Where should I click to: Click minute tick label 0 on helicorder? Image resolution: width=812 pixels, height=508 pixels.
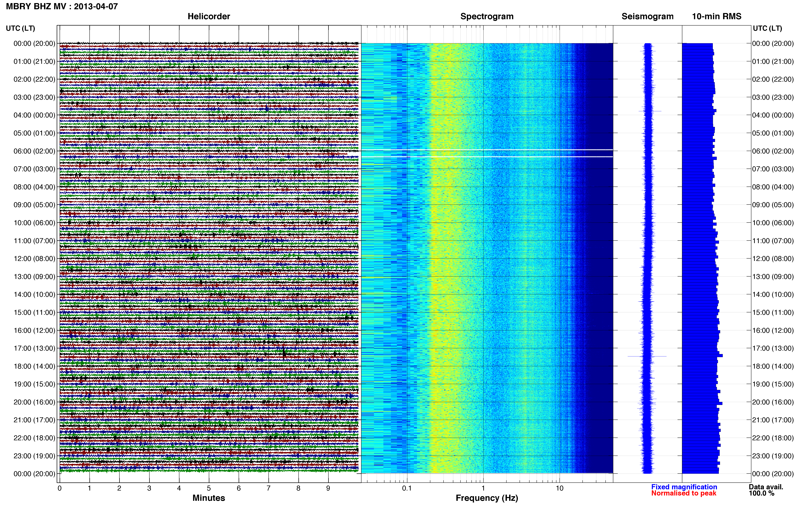(60, 488)
